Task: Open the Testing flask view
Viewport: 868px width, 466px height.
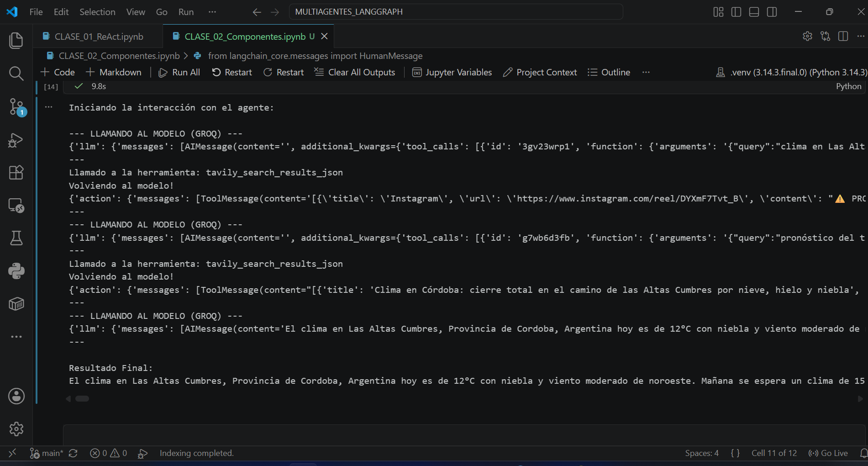Action: point(16,238)
